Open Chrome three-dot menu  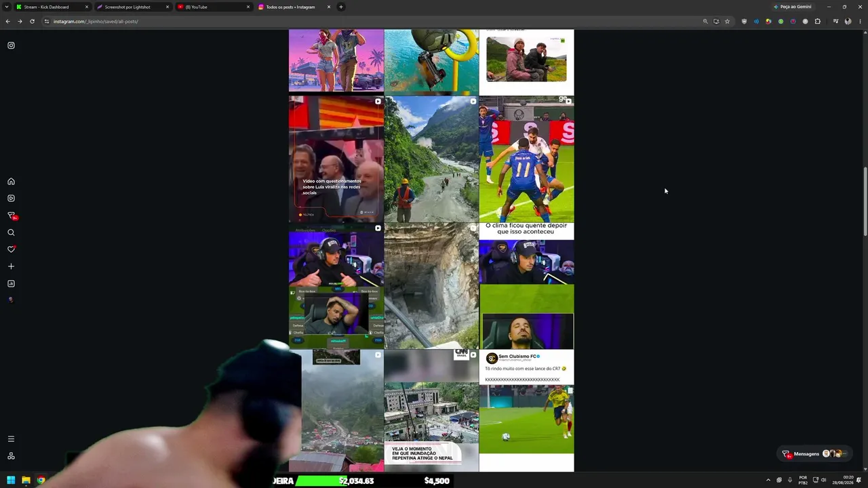[860, 21]
